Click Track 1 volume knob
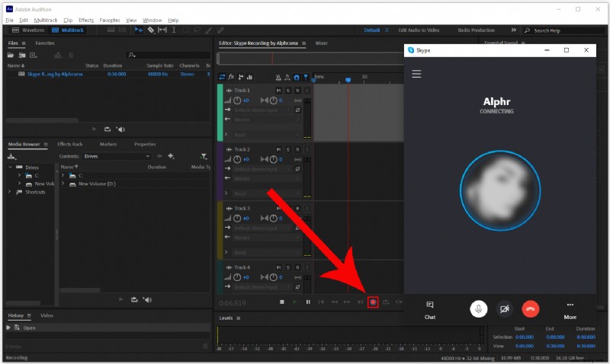Image resolution: width=610 pixels, height=364 pixels. pos(237,101)
